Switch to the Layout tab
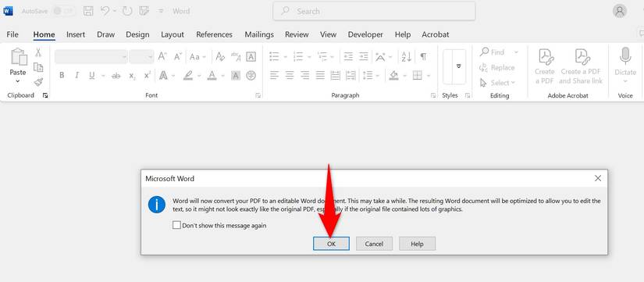Viewport: 644px width, 282px height. 173,34
